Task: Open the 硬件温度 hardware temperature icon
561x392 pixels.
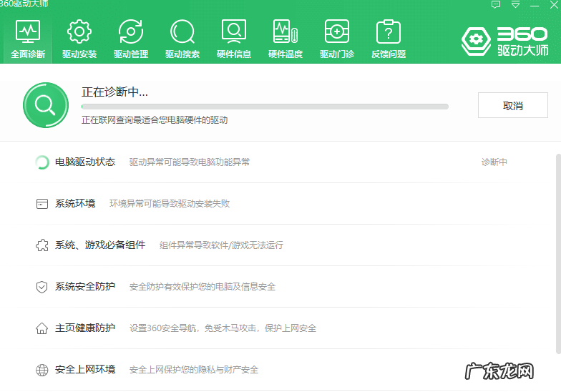Action: click(x=286, y=31)
